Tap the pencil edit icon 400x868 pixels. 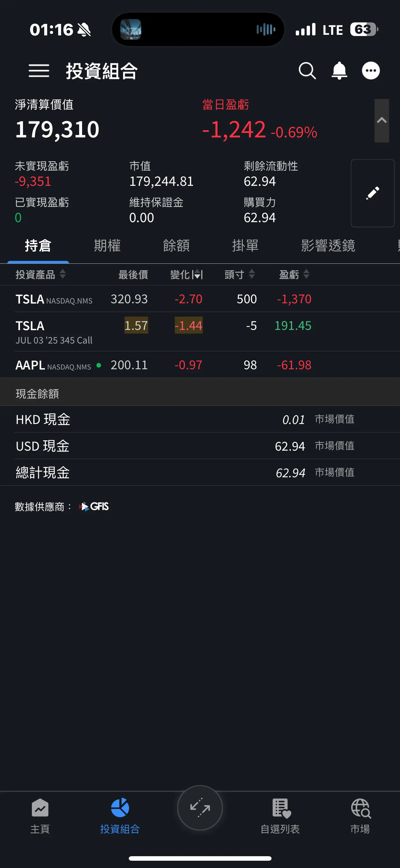[372, 193]
